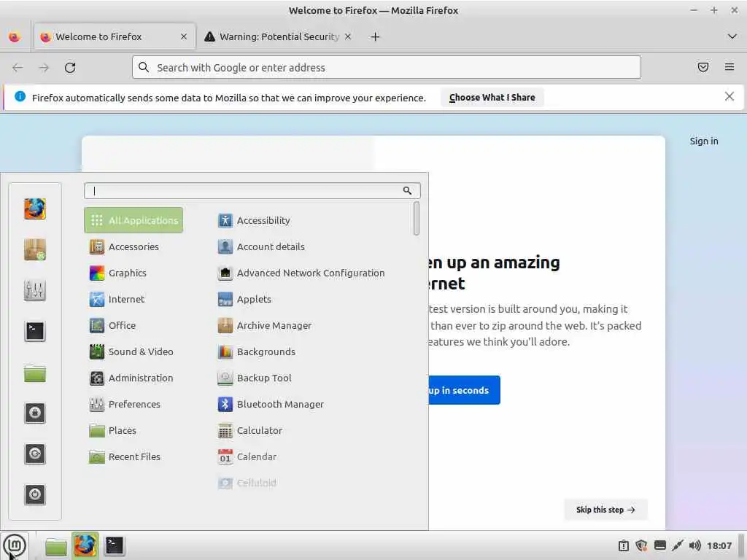This screenshot has height=560, width=747.
Task: Open Firefox hamburger application menu
Action: tap(729, 67)
